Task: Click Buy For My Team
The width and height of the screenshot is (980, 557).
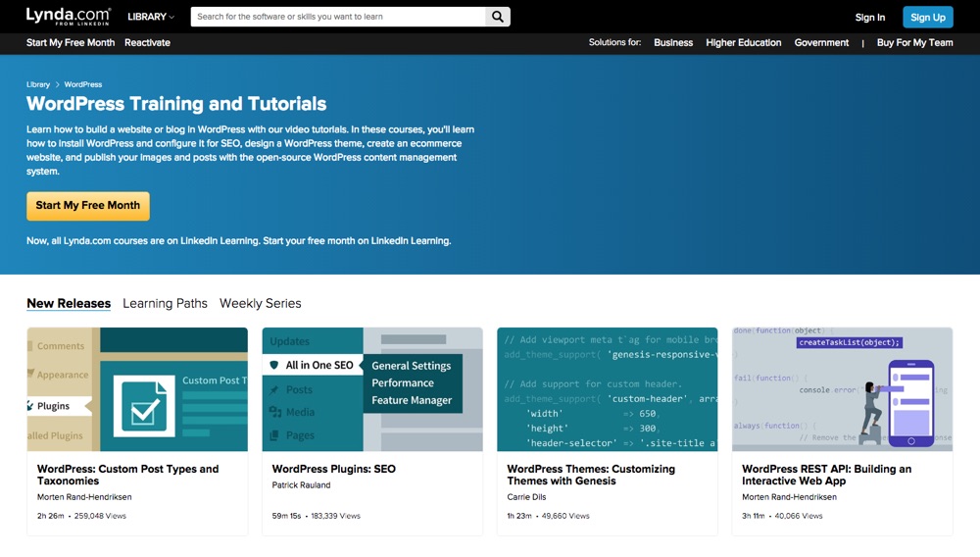Action: pos(915,42)
